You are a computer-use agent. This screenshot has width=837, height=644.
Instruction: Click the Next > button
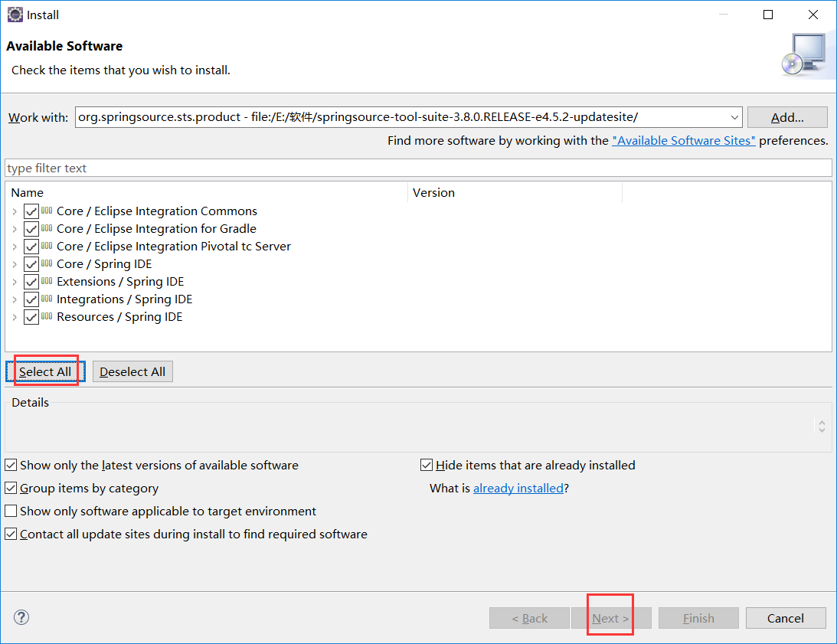click(611, 619)
